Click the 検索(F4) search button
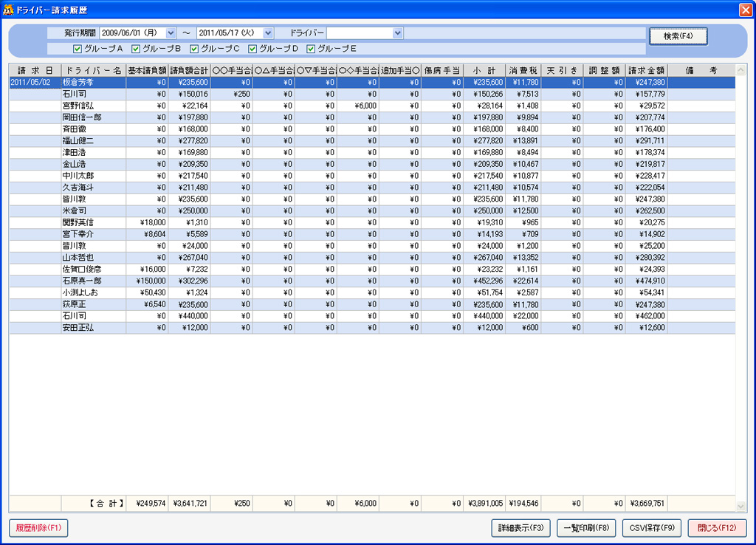 coord(678,36)
